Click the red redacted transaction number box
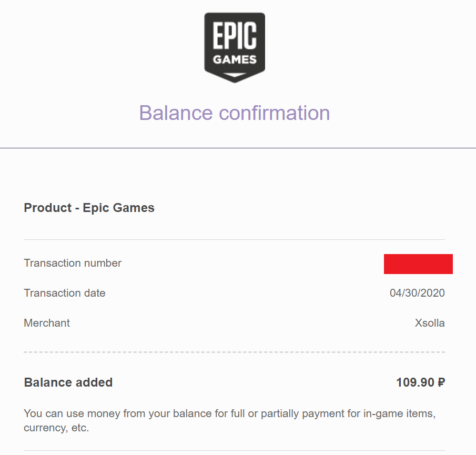Screen dimensions: 476x455 tap(418, 264)
